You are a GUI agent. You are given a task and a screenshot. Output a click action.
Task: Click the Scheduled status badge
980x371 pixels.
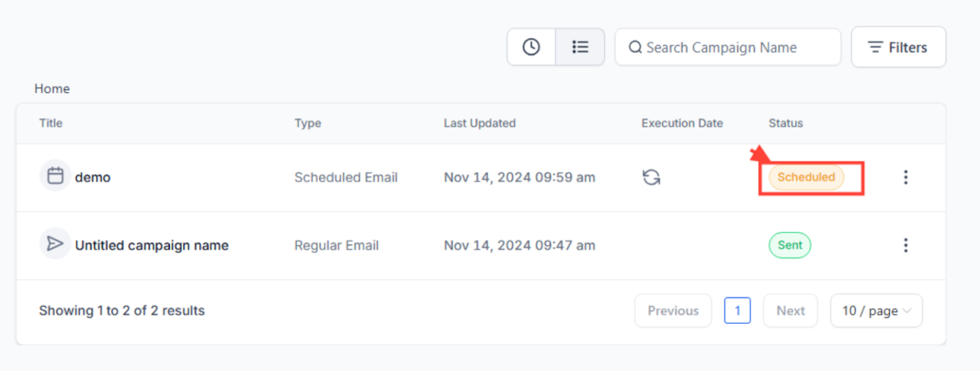coord(806,177)
